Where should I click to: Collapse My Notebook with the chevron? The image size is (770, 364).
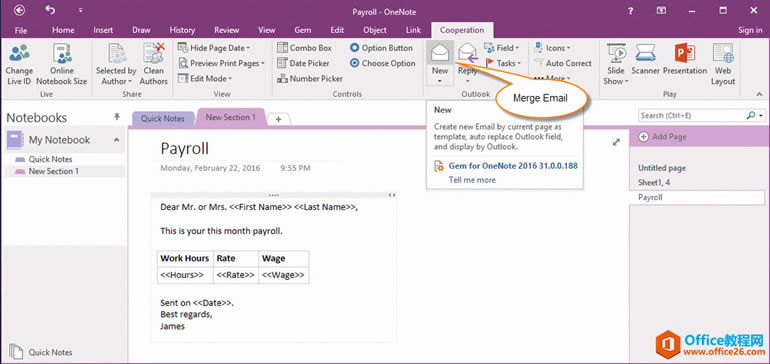(116, 140)
